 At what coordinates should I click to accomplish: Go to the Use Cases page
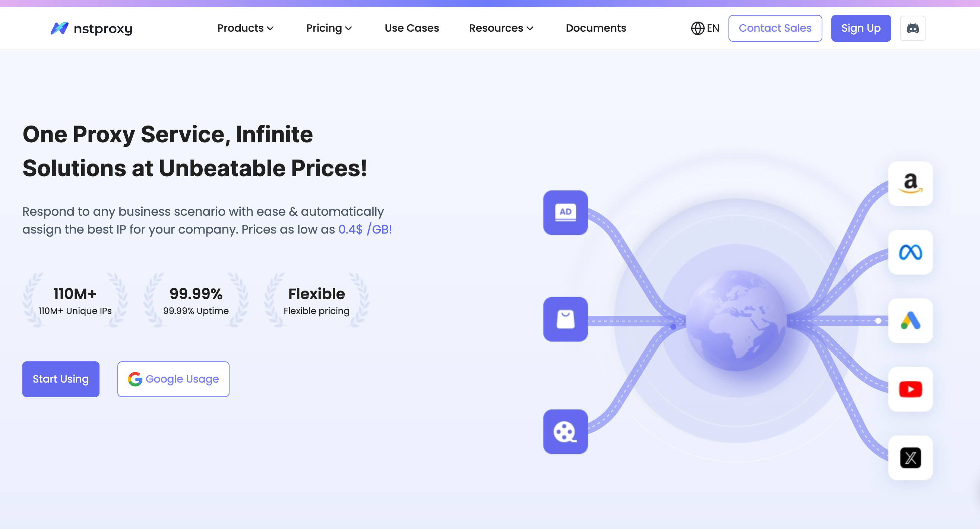tap(412, 29)
